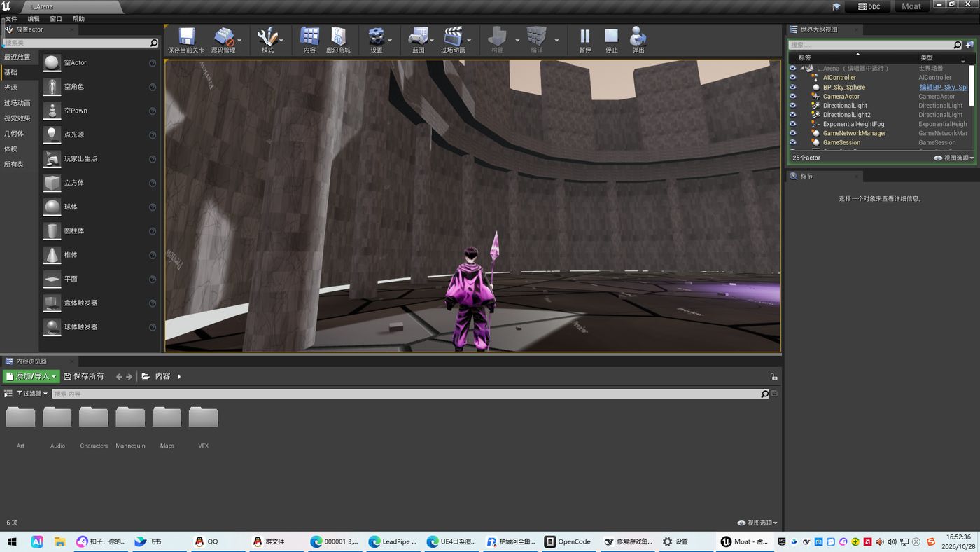Expand the 添加/导入 dropdown button
Screen dimensions: 980x552
pyautogui.click(x=31, y=376)
